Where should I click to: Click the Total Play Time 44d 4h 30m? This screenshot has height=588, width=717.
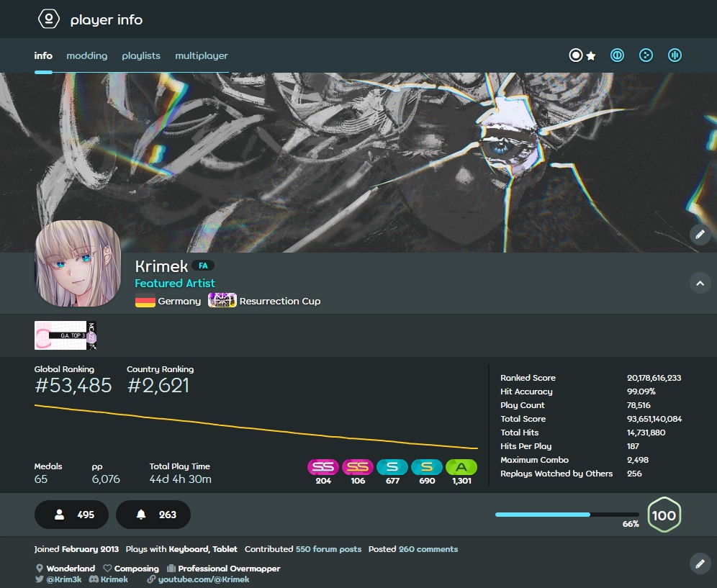(x=180, y=479)
